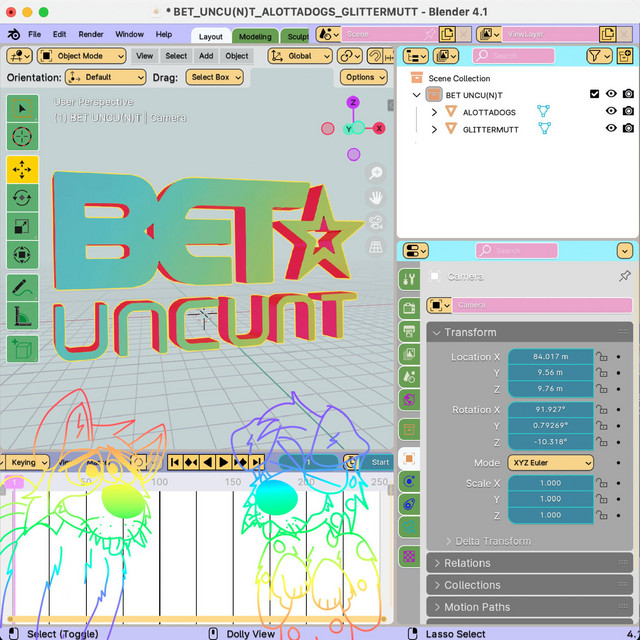
Task: Open the View Layer properties tab
Action: 409,353
